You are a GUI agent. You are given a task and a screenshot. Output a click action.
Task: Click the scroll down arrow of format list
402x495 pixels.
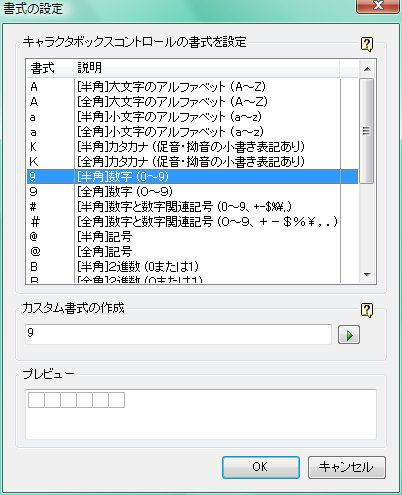pyautogui.click(x=367, y=275)
